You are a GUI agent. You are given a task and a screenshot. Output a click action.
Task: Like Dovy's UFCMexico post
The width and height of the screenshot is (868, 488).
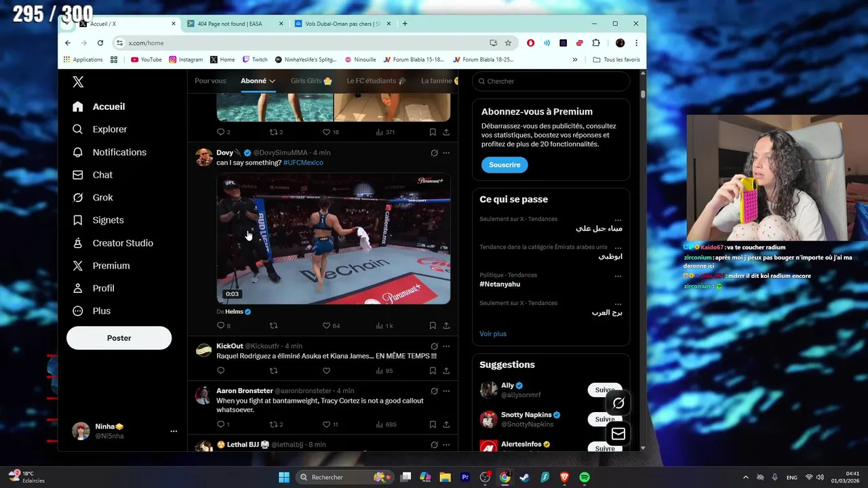pos(326,326)
